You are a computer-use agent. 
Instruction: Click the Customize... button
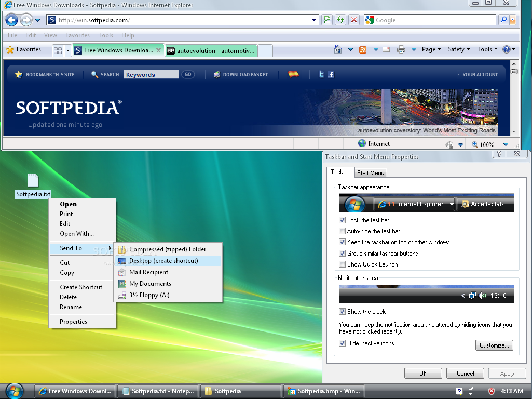point(494,345)
